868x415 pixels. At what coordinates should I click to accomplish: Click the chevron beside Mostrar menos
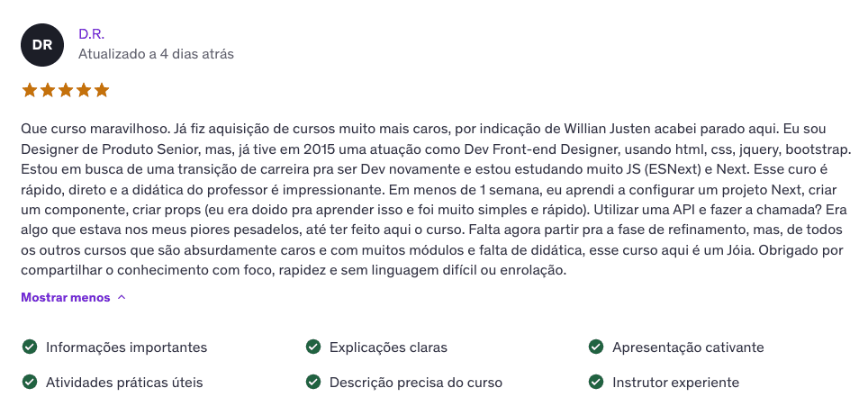tap(122, 297)
